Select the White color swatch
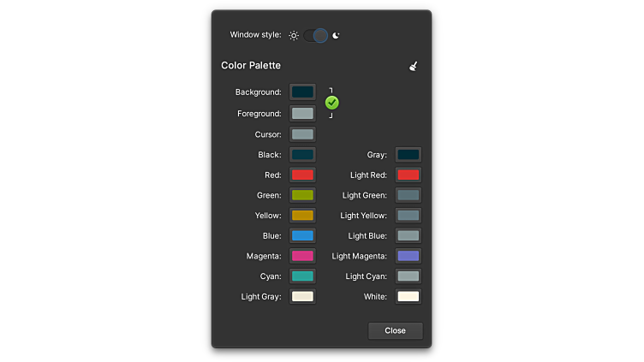Image resolution: width=644 pixels, height=362 pixels. click(408, 297)
